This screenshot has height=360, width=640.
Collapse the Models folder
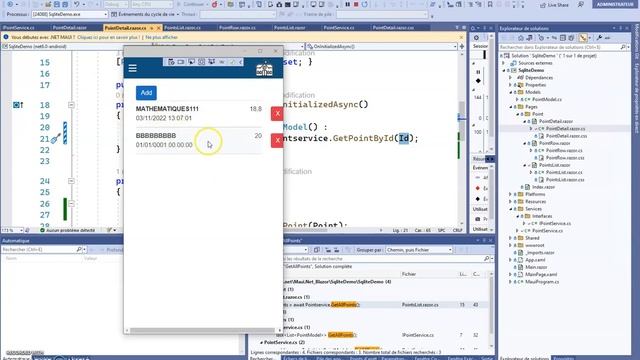[510, 92]
